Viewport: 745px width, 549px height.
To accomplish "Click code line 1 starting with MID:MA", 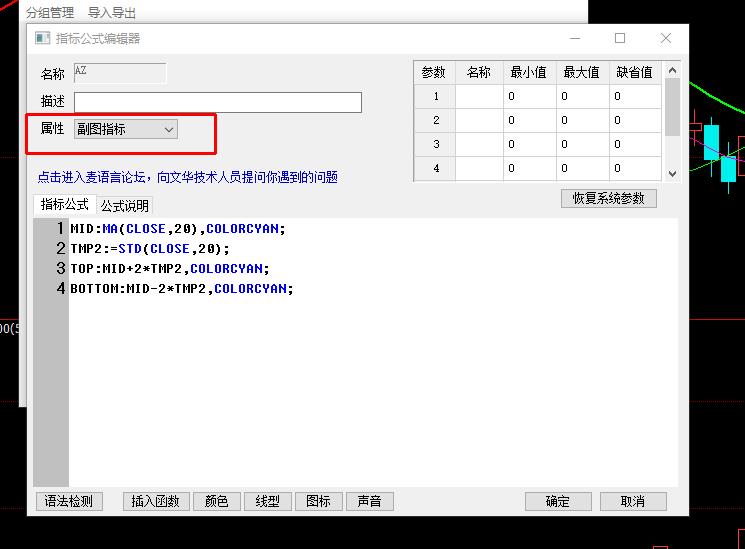I will tap(178, 229).
